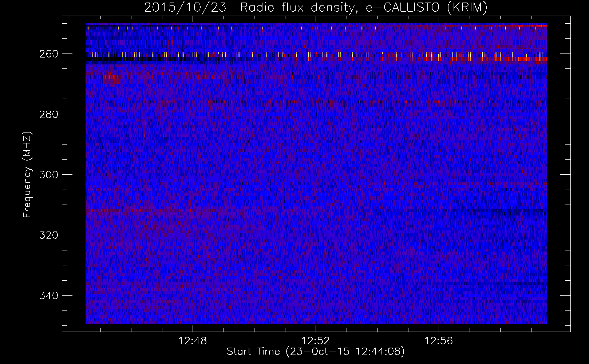
Task: Click the 300 frequency tick label
Action: coord(48,175)
